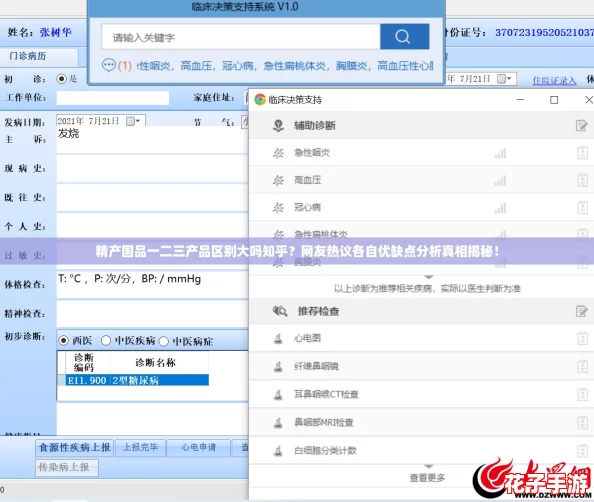Click the blue search magnifier button
This screenshot has height=502, width=594.
click(404, 36)
